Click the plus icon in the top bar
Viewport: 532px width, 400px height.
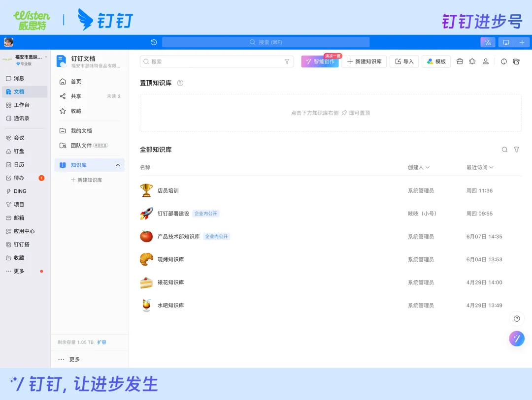coord(522,42)
